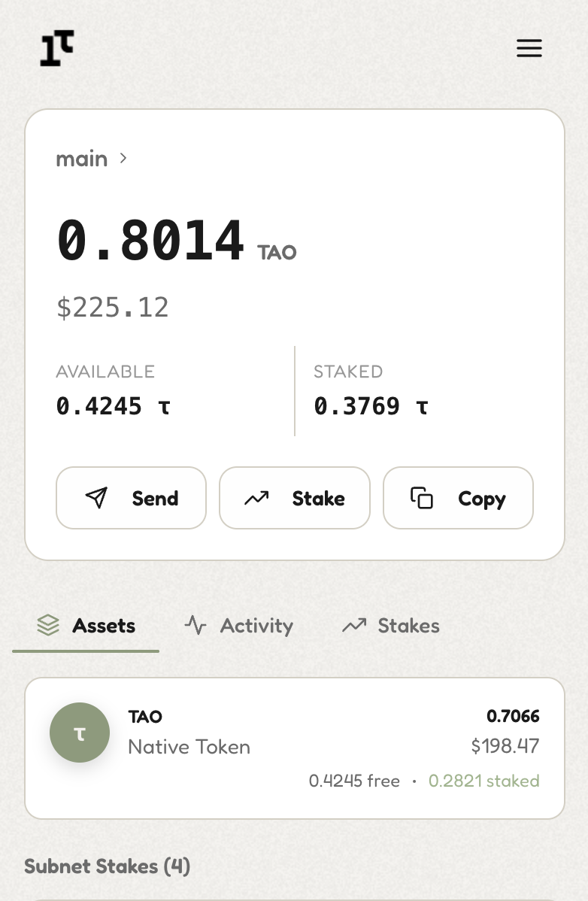Screen dimensions: 588x901
Task: Click the 0.2821 staked amount
Action: tap(484, 781)
